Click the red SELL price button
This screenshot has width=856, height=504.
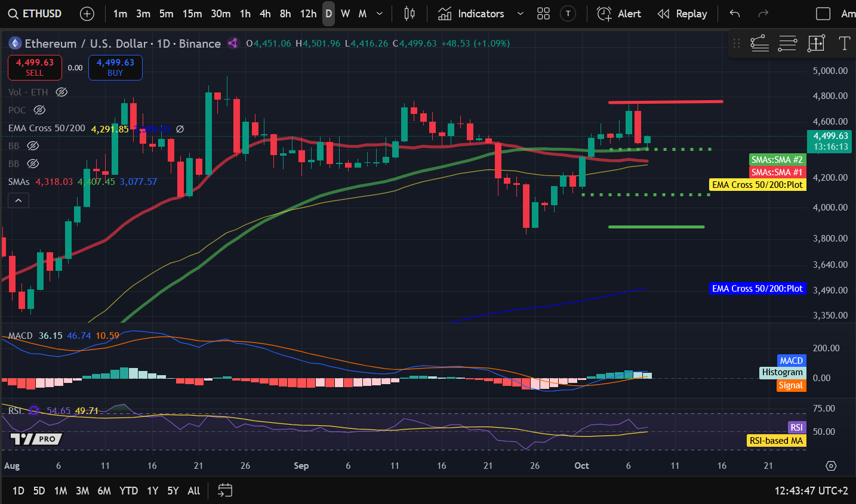[35, 67]
